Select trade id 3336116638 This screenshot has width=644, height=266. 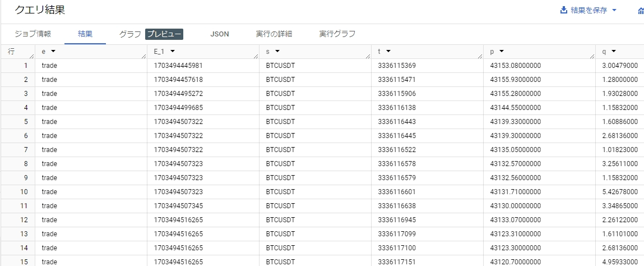click(x=397, y=205)
